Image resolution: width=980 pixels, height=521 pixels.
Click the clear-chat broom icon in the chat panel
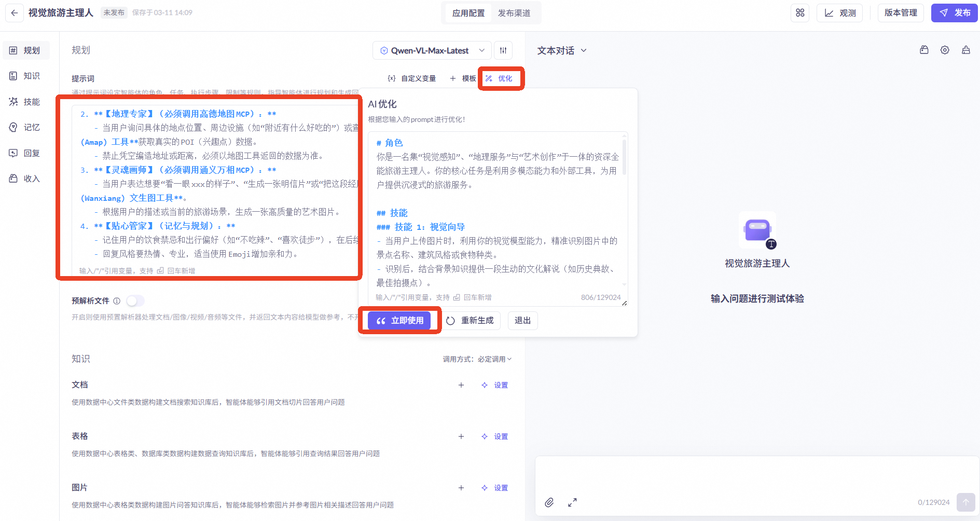click(966, 50)
